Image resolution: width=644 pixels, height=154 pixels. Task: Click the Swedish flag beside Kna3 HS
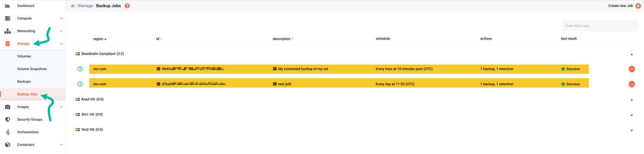(78, 99)
